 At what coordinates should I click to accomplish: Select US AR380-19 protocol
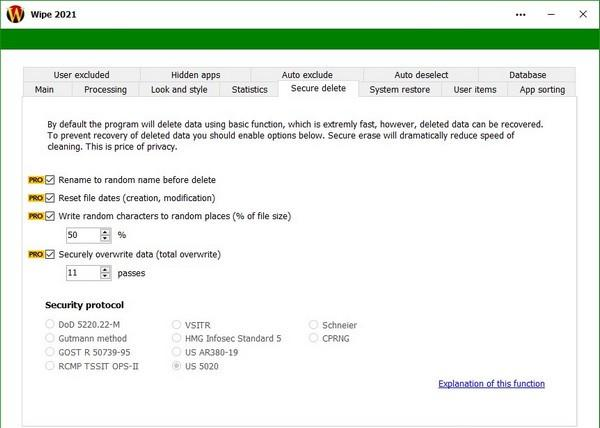tap(176, 352)
